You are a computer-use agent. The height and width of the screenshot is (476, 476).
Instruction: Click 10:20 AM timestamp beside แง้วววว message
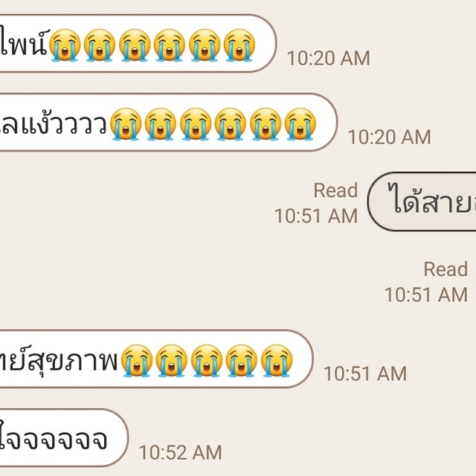coord(390,137)
